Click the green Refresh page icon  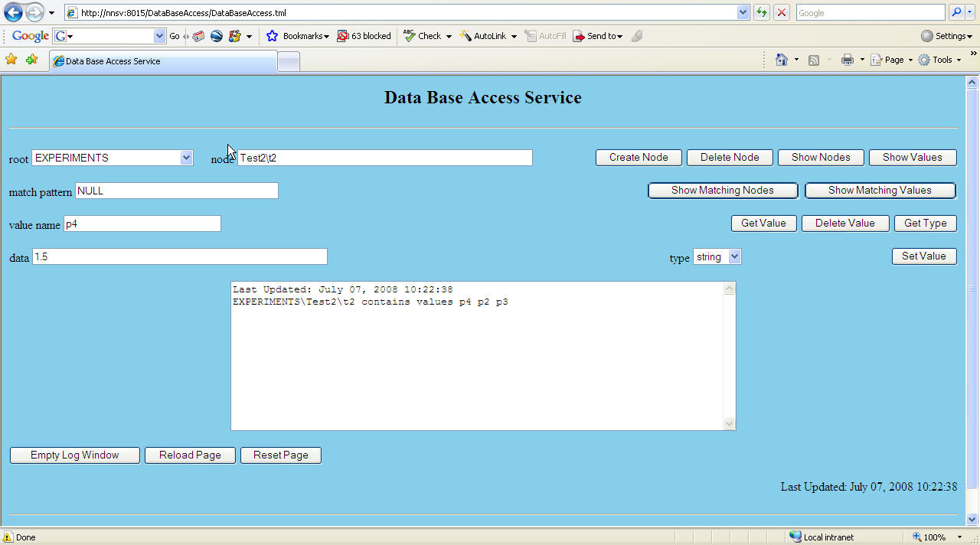pyautogui.click(x=762, y=13)
